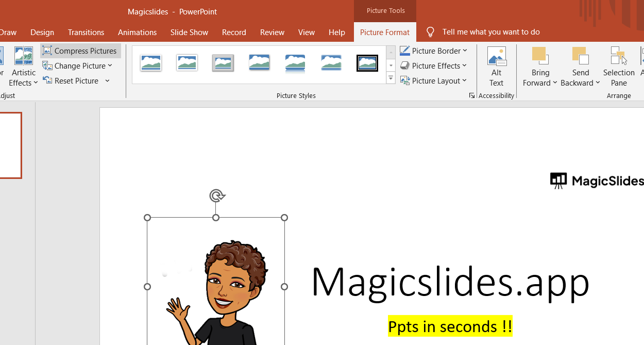
Task: Apply the fourth picture style: drop shadow rectangle
Action: [259, 63]
